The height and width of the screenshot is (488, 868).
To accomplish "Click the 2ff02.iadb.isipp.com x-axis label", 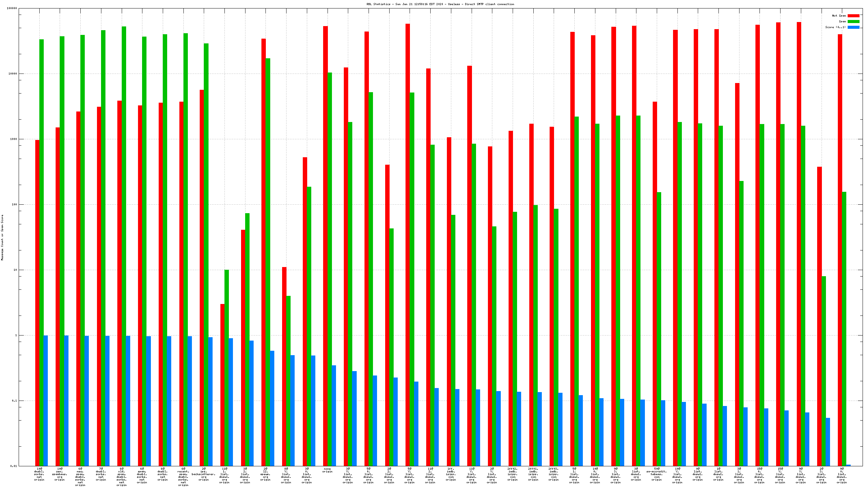I will click(512, 474).
